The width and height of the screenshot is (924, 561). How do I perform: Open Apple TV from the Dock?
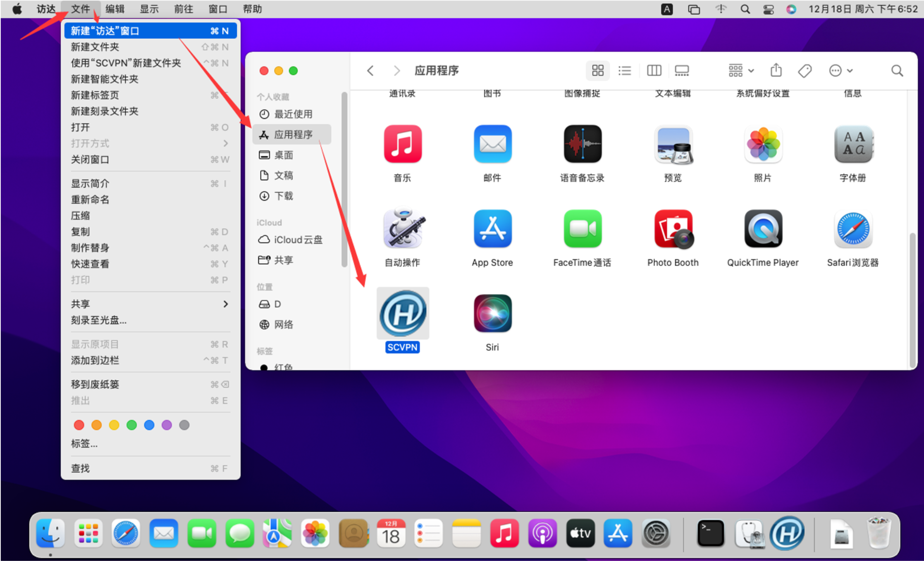click(x=580, y=533)
